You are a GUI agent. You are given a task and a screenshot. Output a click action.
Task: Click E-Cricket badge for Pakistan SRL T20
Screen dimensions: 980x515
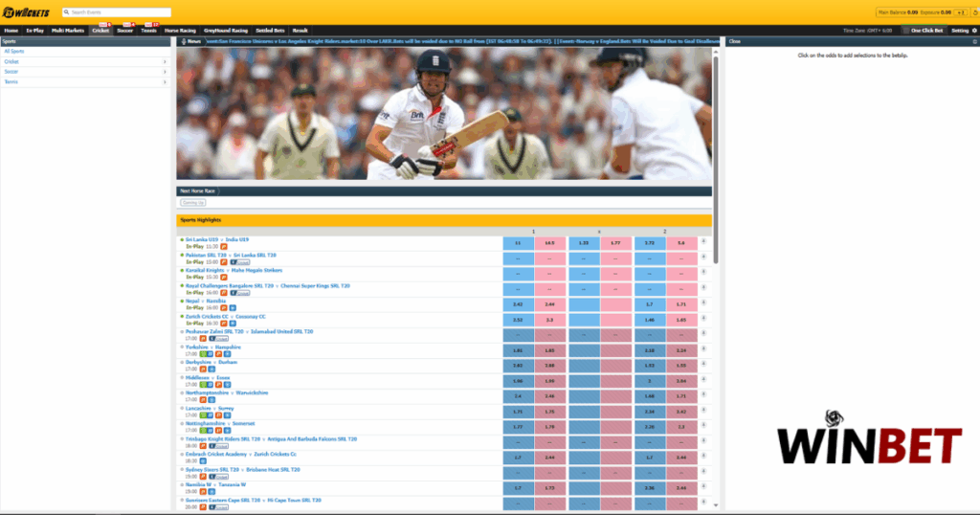point(239,262)
